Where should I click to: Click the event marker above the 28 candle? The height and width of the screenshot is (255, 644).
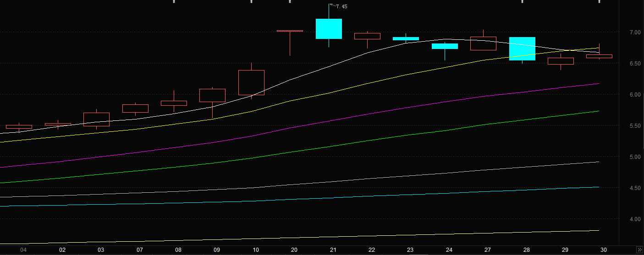click(522, 2)
